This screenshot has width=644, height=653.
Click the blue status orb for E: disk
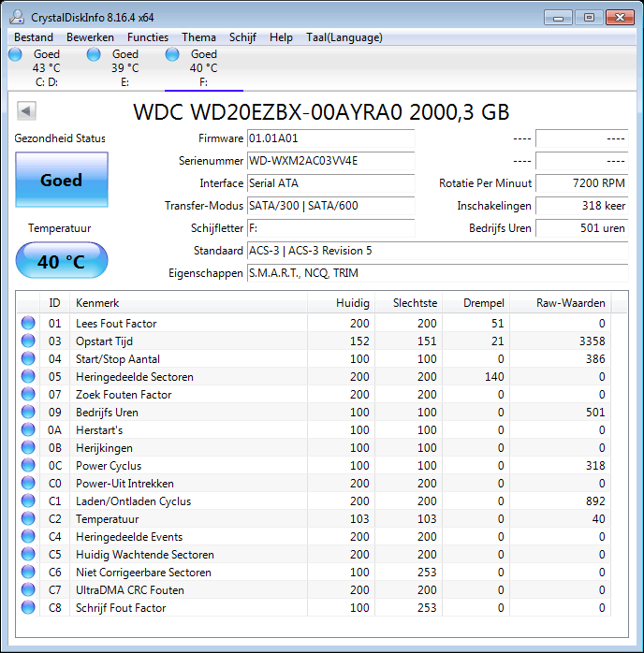tap(94, 54)
